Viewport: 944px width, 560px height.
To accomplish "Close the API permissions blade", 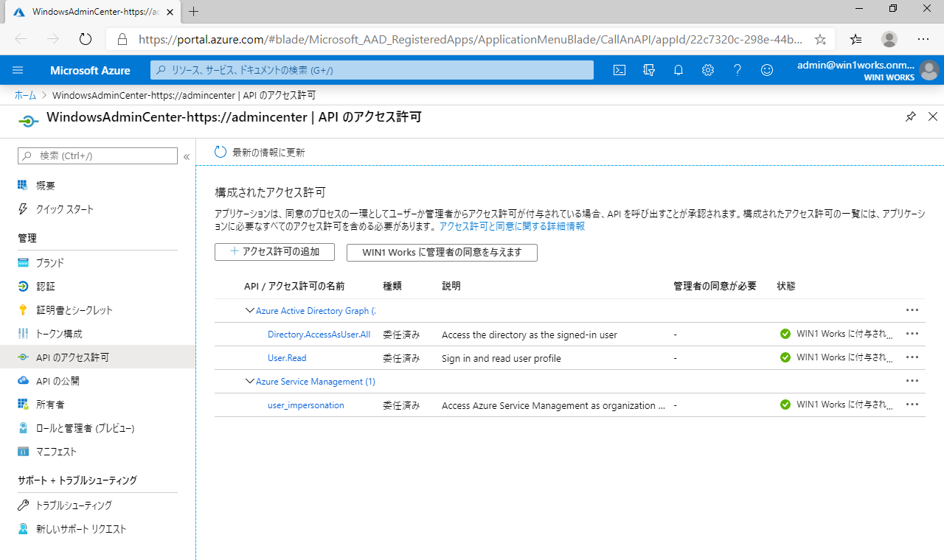I will pos(932,116).
